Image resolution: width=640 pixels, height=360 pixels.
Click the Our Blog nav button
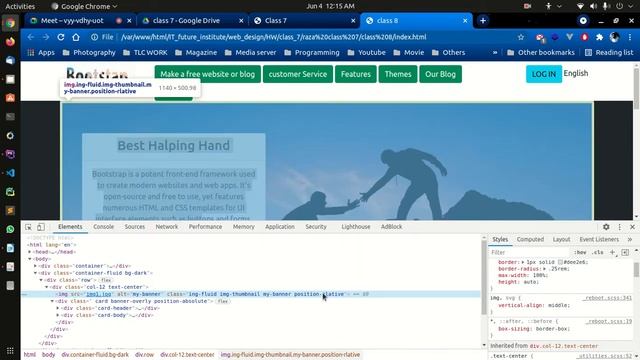click(x=440, y=74)
